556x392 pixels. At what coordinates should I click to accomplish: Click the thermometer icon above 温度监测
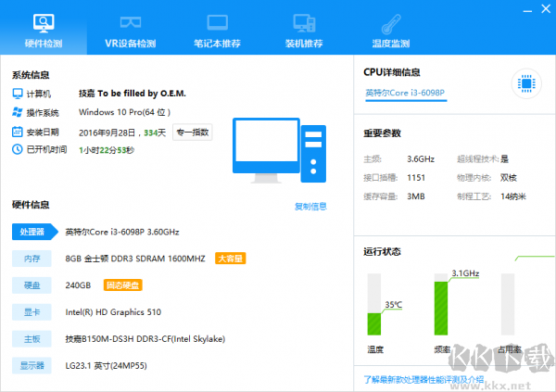pyautogui.click(x=391, y=24)
